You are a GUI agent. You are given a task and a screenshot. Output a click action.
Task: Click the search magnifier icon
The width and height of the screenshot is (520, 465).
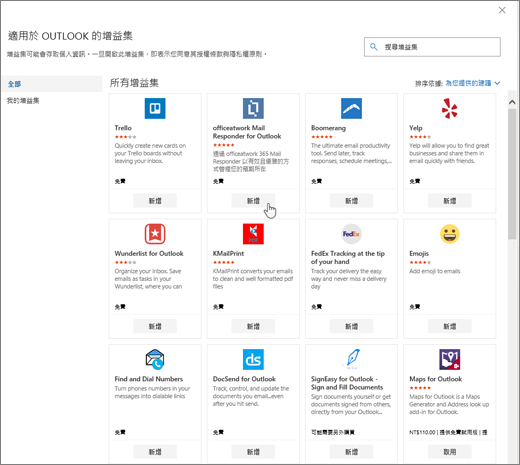coord(374,47)
